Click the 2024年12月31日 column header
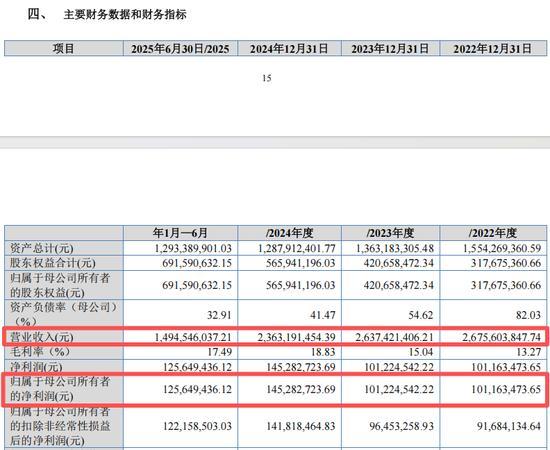Screen dimensions: 550x450 pos(289,48)
